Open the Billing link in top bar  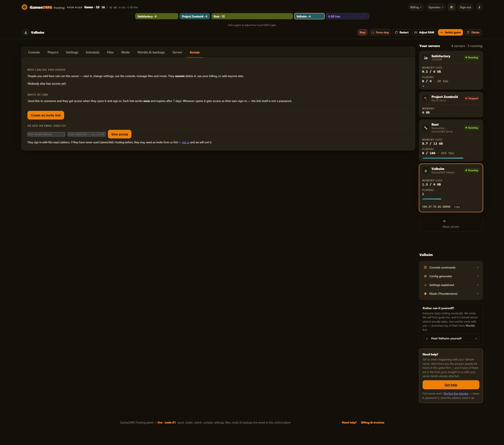[x=415, y=7]
